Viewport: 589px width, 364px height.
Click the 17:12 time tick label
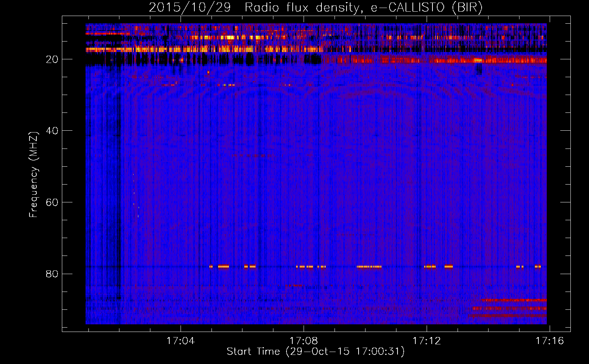pos(427,341)
